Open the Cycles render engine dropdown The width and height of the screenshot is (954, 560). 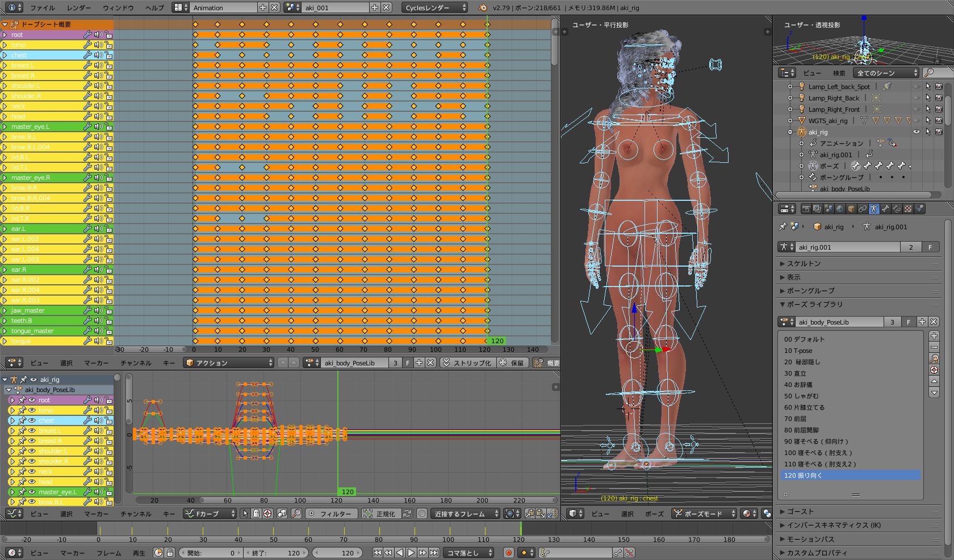coord(435,7)
